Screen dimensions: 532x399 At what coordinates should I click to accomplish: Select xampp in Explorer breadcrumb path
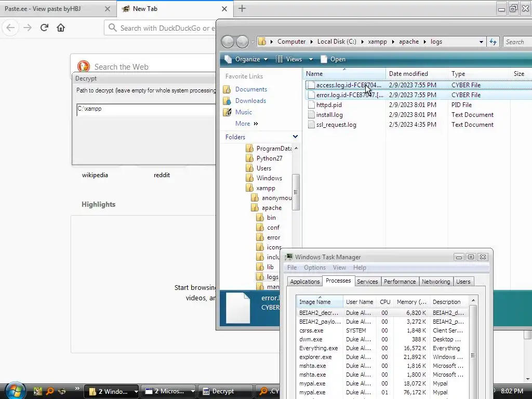coord(377,42)
